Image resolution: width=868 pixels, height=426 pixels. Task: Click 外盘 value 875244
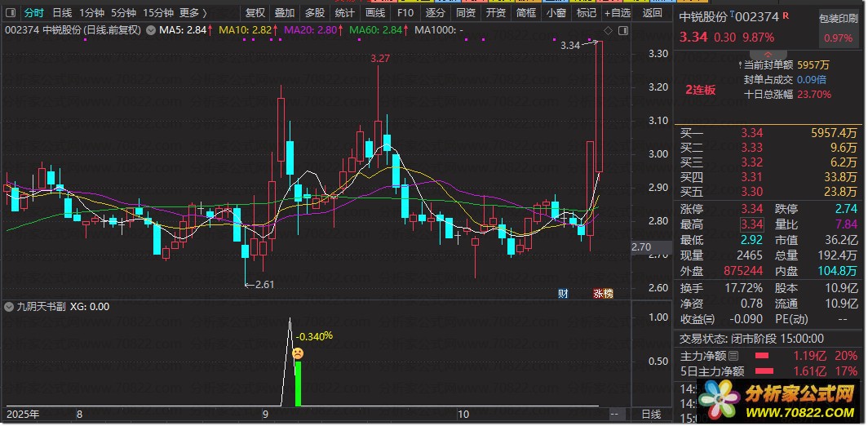[742, 271]
